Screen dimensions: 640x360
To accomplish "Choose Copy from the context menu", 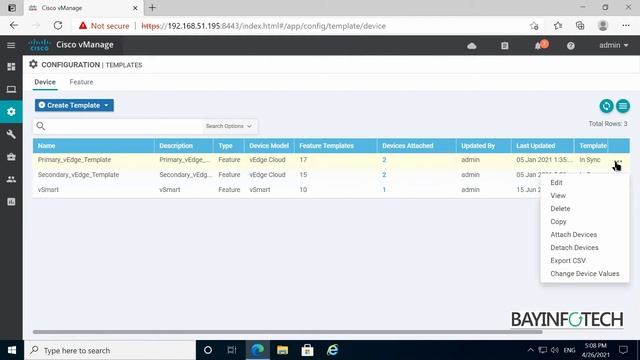I will (x=558, y=222).
